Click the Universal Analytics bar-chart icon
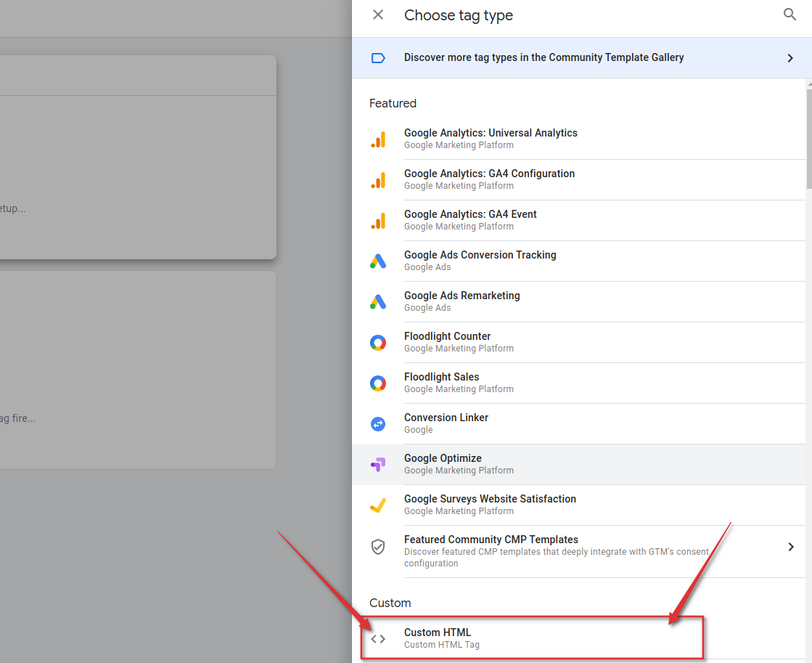This screenshot has width=812, height=663. tap(378, 139)
